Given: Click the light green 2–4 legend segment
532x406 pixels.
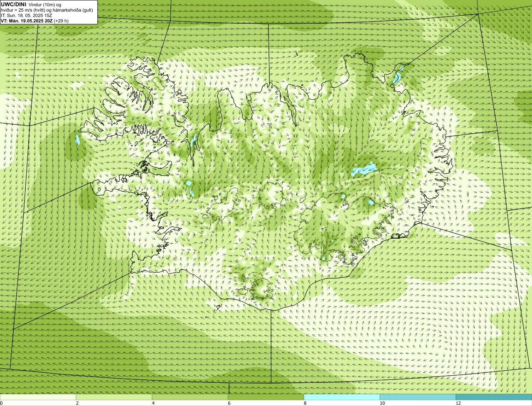Looking at the screenshot, I should coord(114,397).
